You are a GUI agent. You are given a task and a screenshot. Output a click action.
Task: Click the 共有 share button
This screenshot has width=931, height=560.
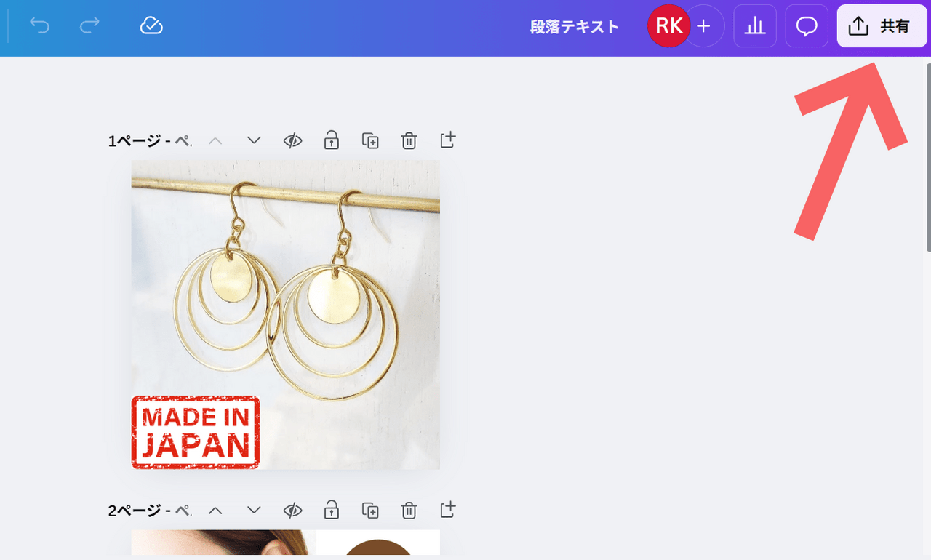coord(882,27)
